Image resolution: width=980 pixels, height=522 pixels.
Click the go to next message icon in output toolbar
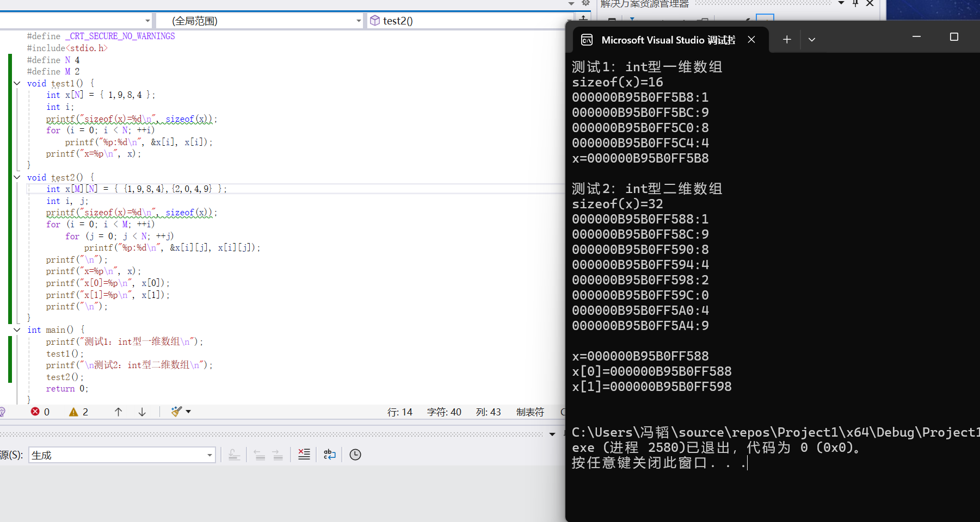[278, 455]
